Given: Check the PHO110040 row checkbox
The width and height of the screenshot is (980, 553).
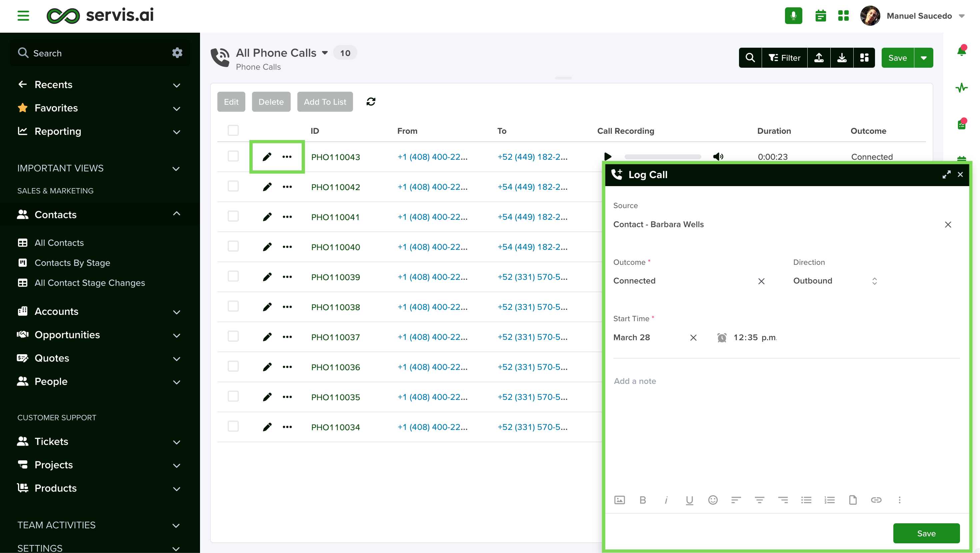Looking at the screenshot, I should tap(233, 246).
